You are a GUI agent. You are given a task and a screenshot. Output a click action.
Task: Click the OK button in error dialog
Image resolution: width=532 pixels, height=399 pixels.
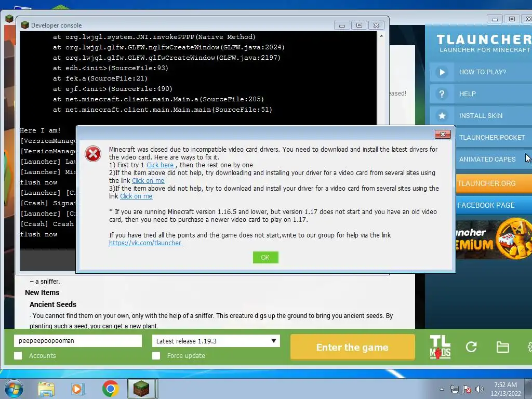265,258
